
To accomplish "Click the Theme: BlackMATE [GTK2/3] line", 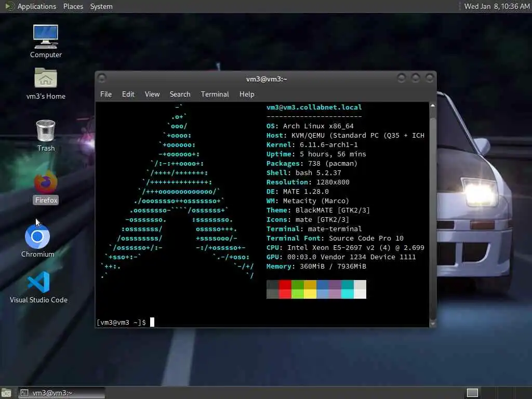I will point(318,210).
